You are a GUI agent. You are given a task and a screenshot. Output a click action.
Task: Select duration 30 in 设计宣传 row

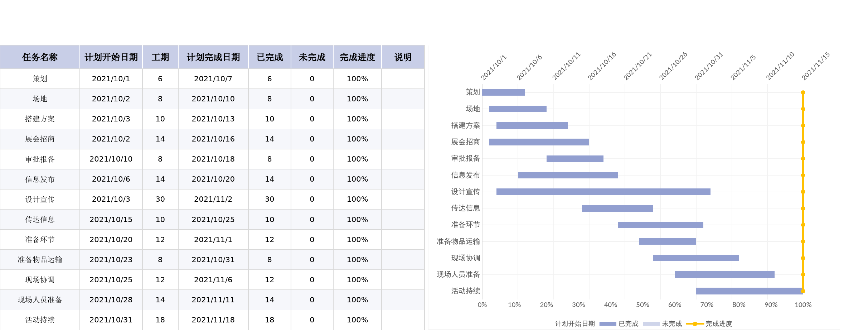[160, 199]
